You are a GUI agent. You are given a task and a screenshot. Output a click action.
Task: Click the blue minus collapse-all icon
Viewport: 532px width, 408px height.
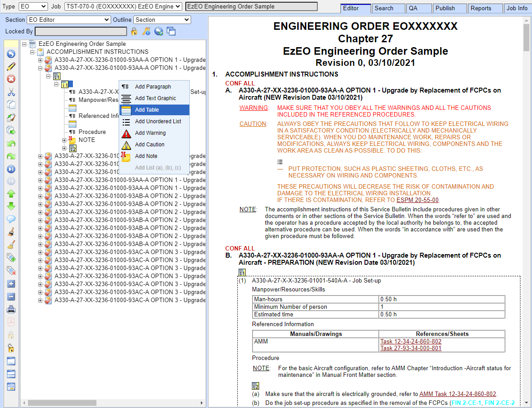[11, 297]
